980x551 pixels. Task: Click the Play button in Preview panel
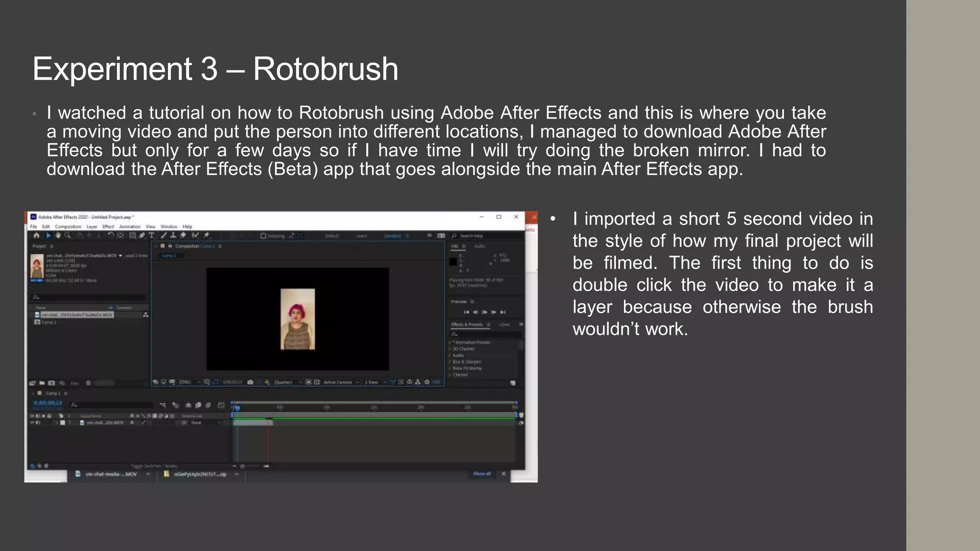coord(484,312)
